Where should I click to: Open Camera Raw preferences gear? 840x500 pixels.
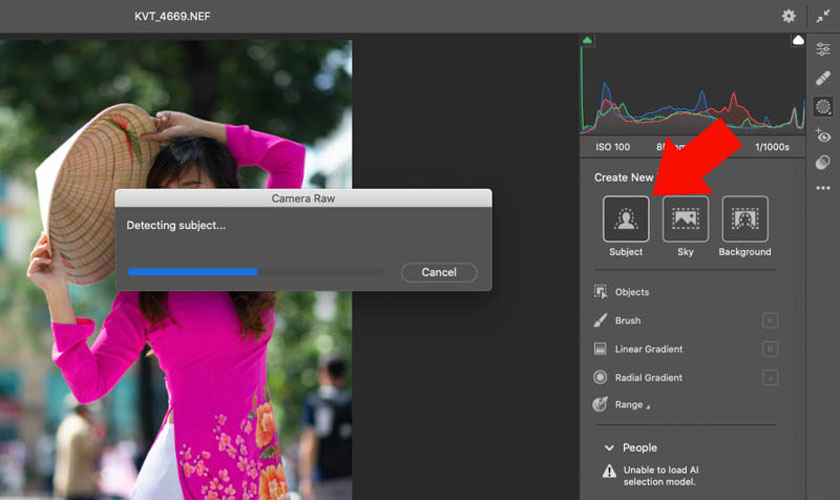789,16
